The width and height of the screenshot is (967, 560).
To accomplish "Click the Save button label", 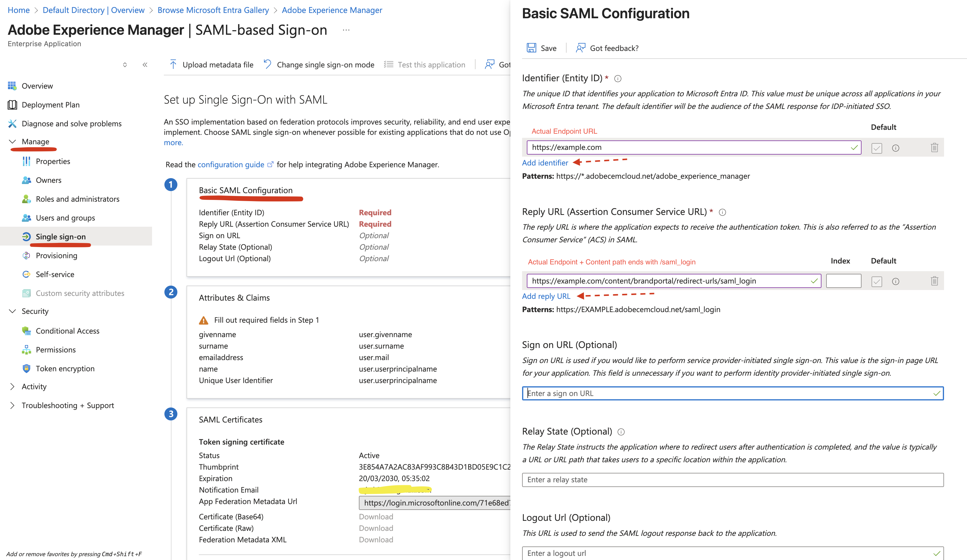I will point(548,48).
